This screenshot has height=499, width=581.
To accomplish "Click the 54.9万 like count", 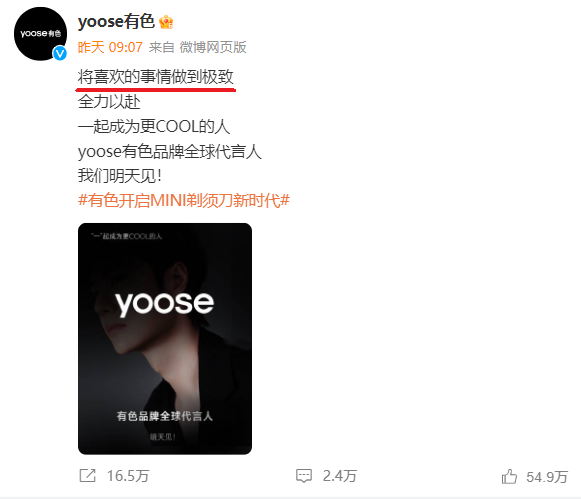I will (x=547, y=477).
